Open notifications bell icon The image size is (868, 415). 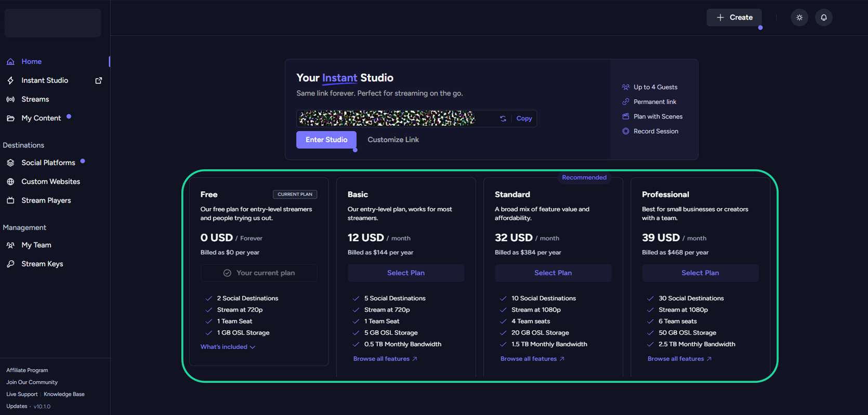pyautogui.click(x=824, y=18)
